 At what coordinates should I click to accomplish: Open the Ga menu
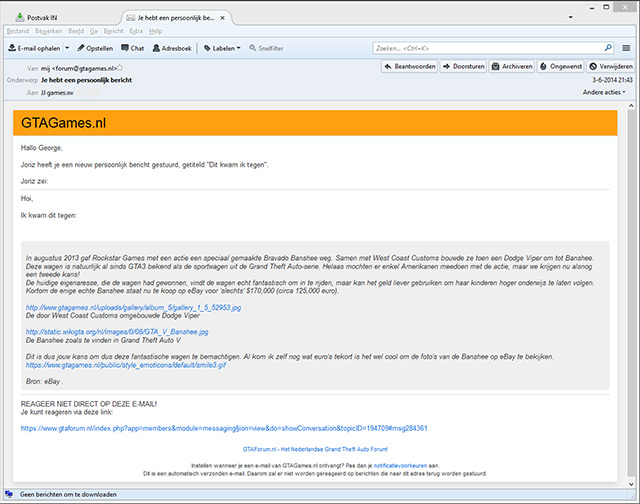coord(94,31)
